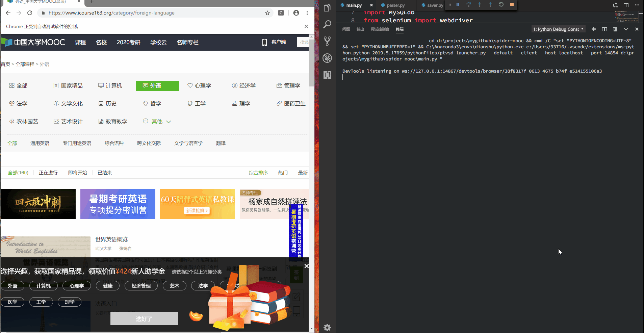This screenshot has height=333, width=644.
Task: Dismiss the Chrome automation infobar
Action: coord(306,26)
